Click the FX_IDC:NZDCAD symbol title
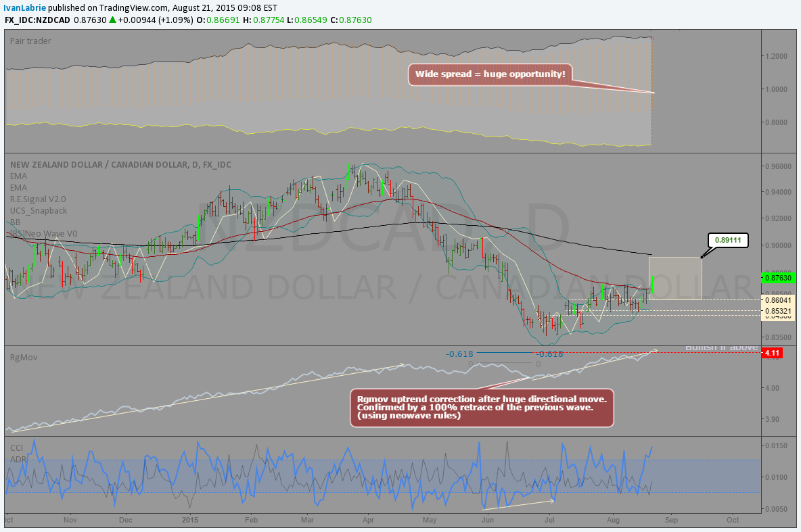The width and height of the screenshot is (801, 532). pos(38,20)
